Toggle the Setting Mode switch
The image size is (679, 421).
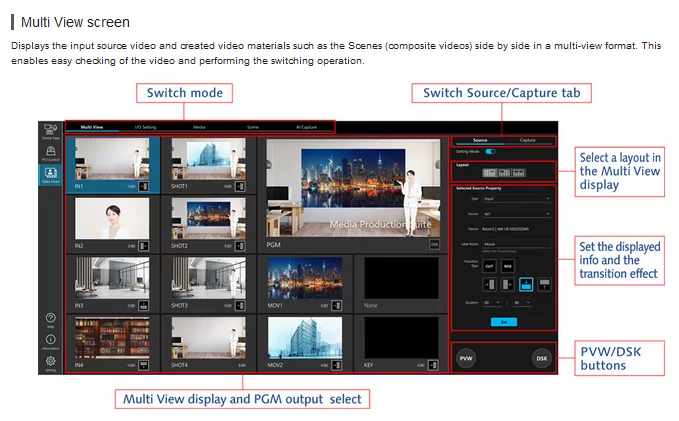491,151
